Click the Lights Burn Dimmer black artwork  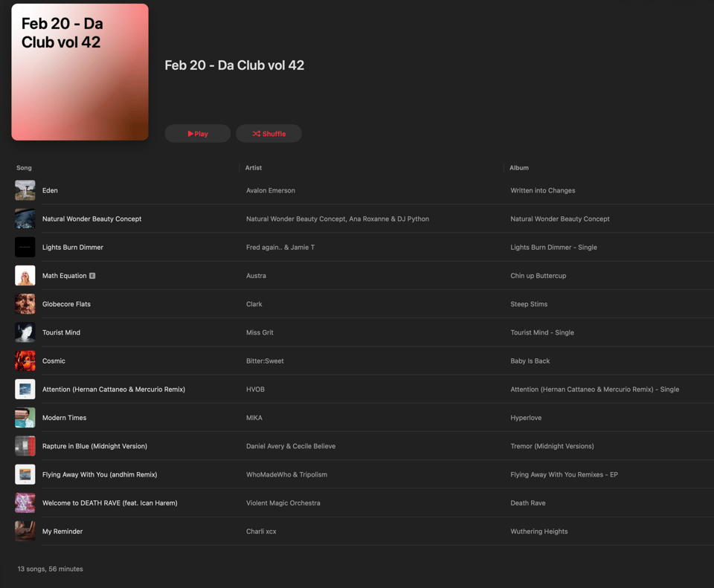point(25,247)
